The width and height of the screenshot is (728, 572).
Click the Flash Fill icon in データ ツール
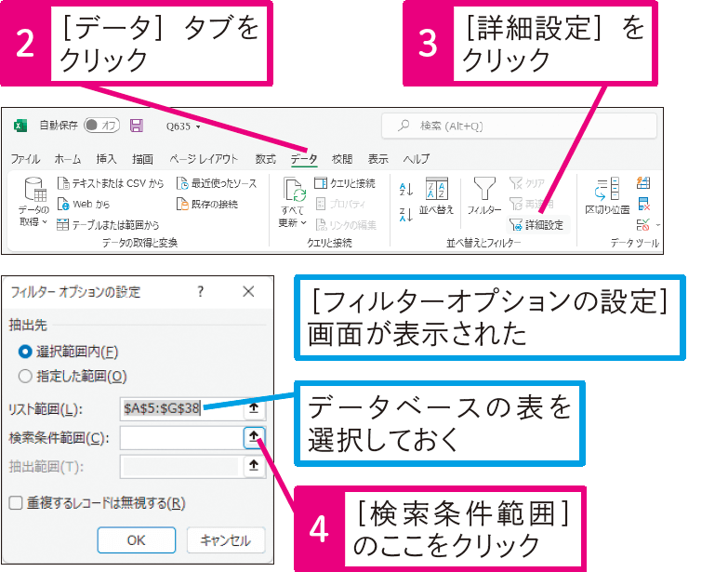[643, 183]
